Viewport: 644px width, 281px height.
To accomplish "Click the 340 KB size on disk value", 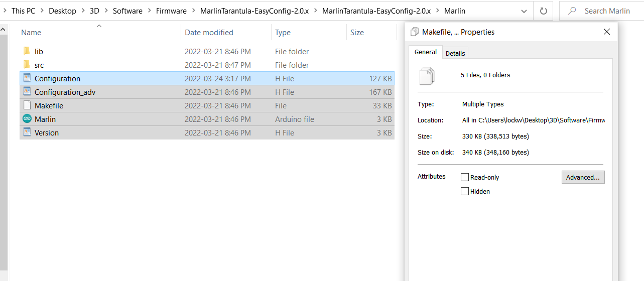I will pos(495,152).
